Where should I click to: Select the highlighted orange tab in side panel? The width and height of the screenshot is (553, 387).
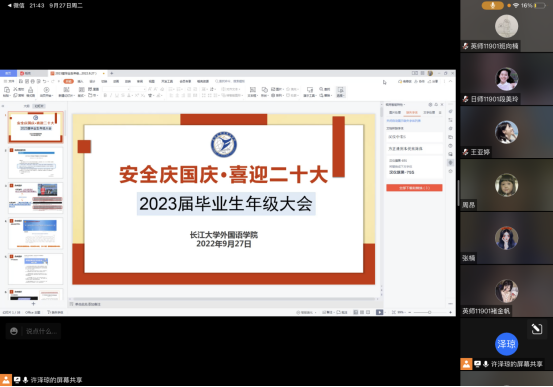412,113
